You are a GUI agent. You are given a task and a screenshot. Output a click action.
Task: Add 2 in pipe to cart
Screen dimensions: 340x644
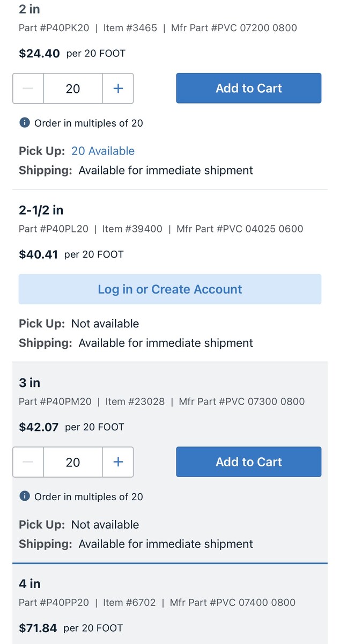[x=248, y=89]
